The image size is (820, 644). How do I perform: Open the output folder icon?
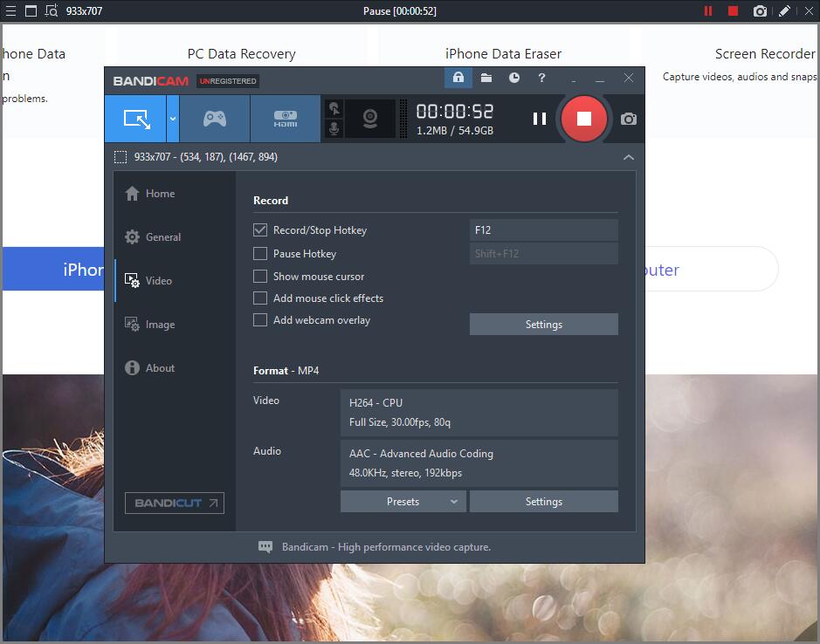486,78
